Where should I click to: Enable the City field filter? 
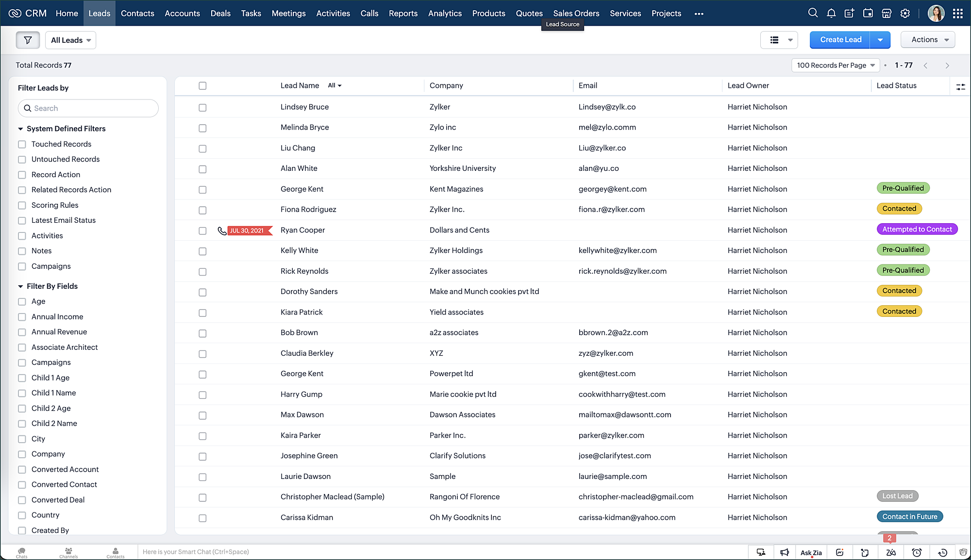(22, 439)
